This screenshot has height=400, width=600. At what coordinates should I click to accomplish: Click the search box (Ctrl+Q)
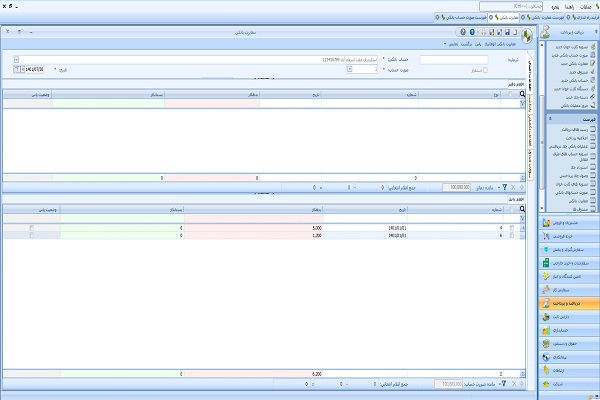(511, 7)
